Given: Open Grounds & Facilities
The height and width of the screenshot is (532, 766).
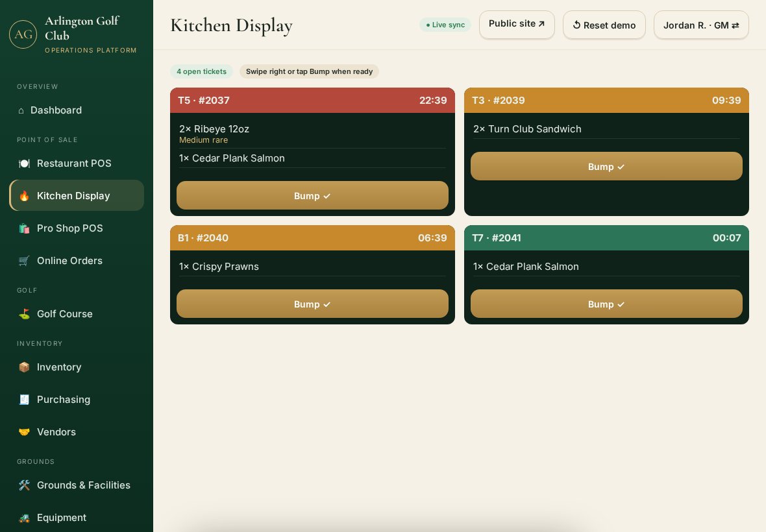Looking at the screenshot, I should click(77, 485).
